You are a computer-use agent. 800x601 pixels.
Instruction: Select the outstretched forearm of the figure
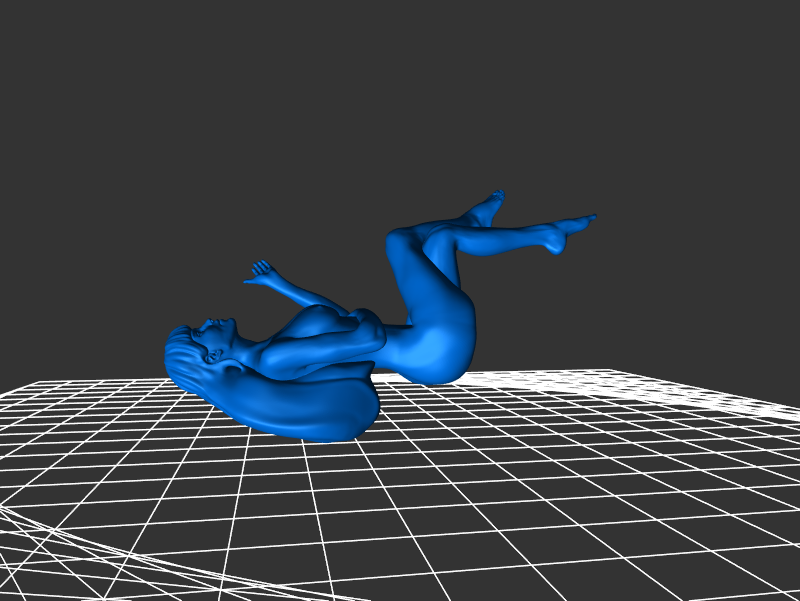pos(298,292)
